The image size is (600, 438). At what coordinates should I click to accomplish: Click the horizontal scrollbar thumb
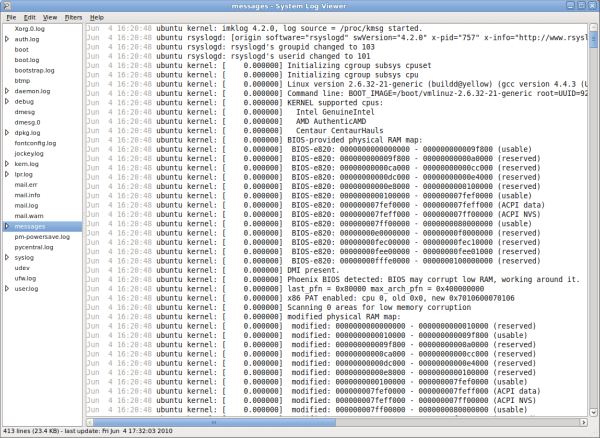pos(214,422)
